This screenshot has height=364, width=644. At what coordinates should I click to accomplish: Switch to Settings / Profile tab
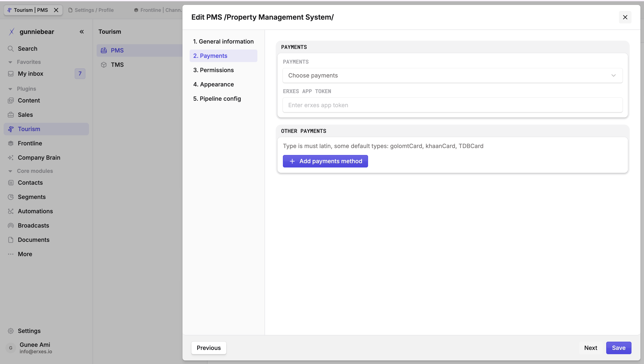pyautogui.click(x=91, y=10)
